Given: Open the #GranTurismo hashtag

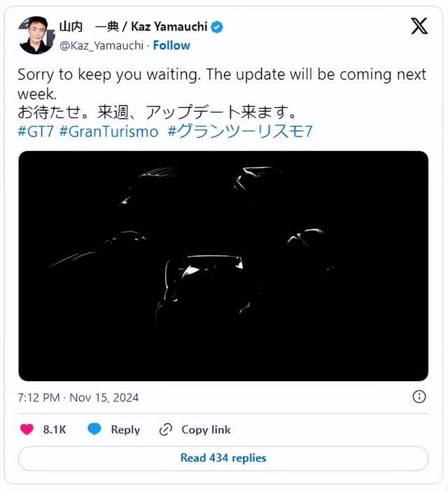Looking at the screenshot, I should click(x=108, y=131).
